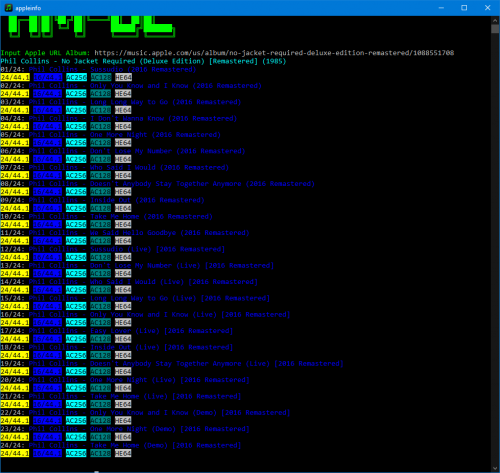The image size is (500, 473).
Task: Click track 09/24 Inside Out
Action: (x=102, y=200)
